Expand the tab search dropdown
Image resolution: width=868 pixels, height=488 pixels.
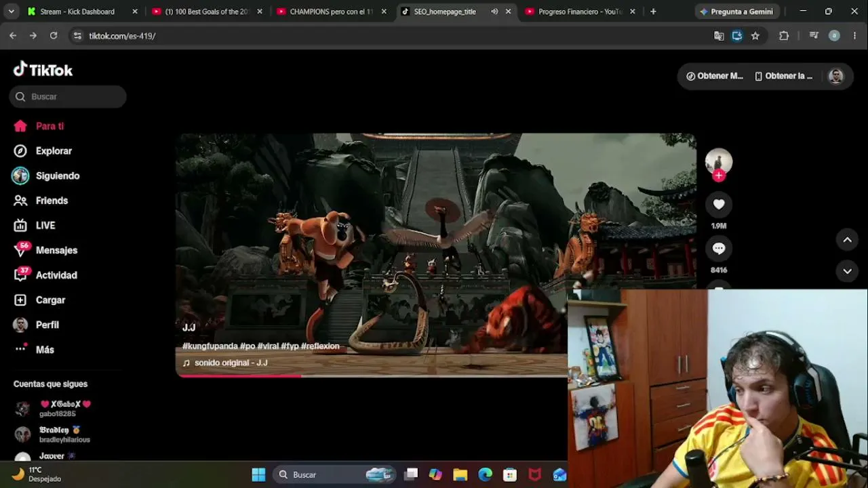click(12, 12)
